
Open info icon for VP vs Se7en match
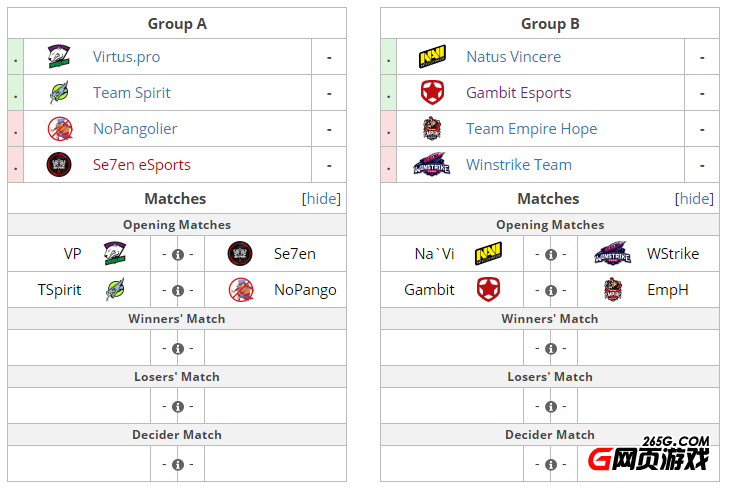pos(178,255)
